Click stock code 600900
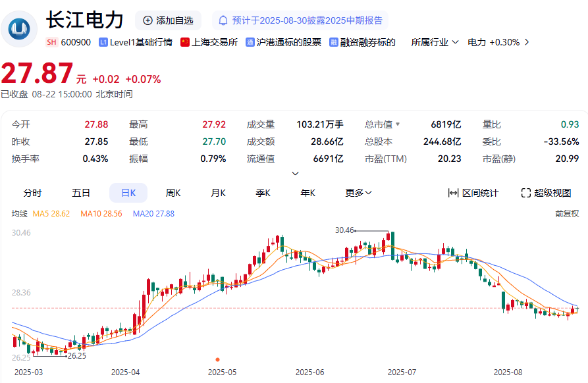 coord(76,42)
